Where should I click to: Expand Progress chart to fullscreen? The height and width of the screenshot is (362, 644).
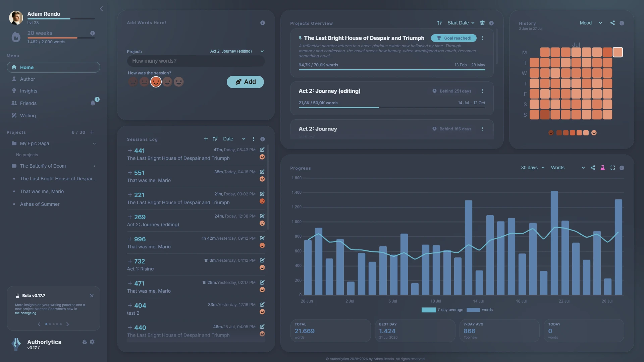click(x=612, y=168)
